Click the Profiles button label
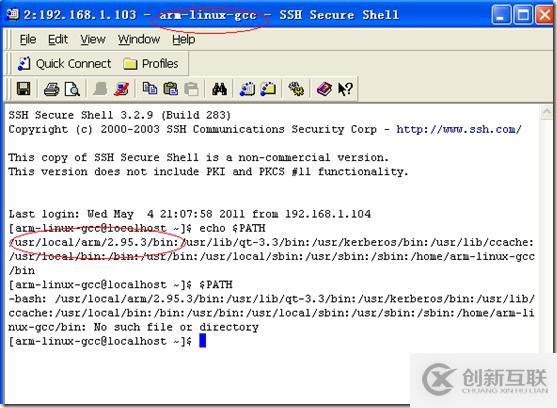The width and height of the screenshot is (557, 408). [160, 64]
